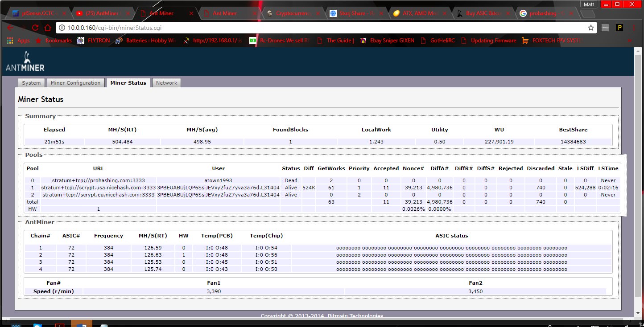Bookmark this page with the star icon
The width and height of the screenshot is (644, 327).
tap(591, 28)
